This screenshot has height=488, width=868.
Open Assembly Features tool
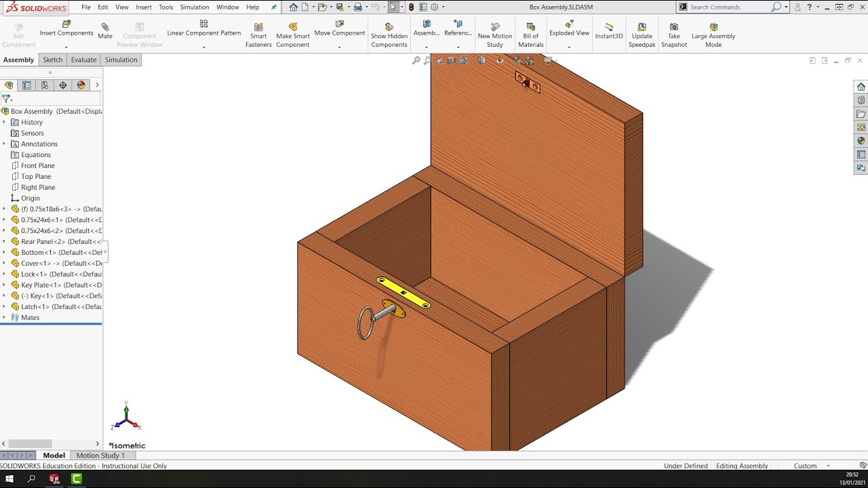427,28
